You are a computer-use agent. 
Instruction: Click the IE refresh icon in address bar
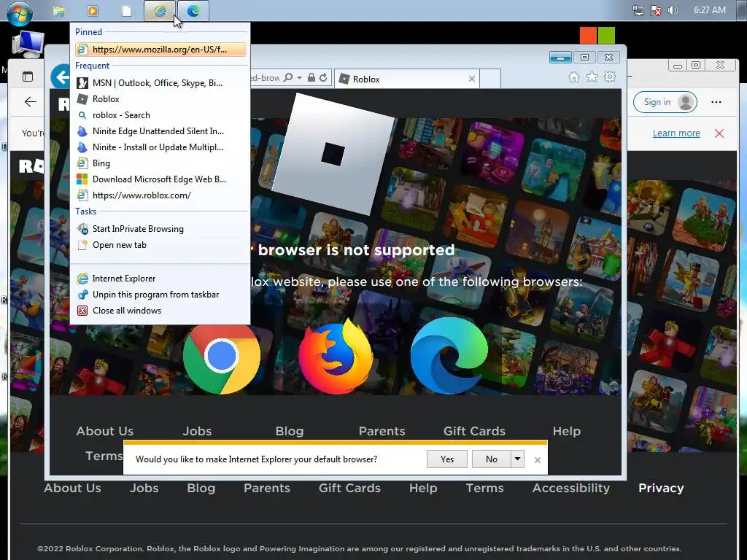[323, 77]
